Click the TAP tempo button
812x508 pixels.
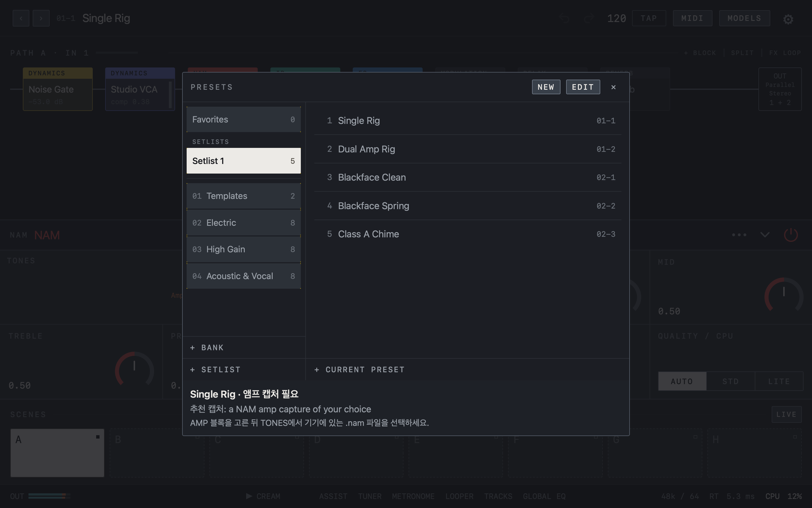click(649, 18)
